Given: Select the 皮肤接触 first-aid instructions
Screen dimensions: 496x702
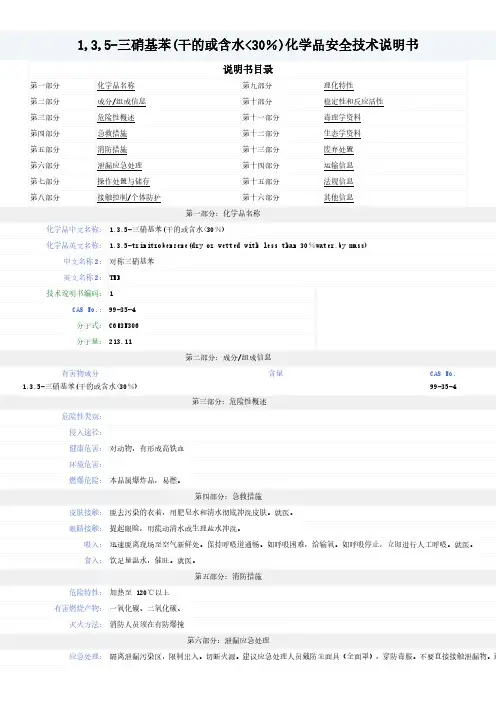Looking at the screenshot, I should point(201,513).
